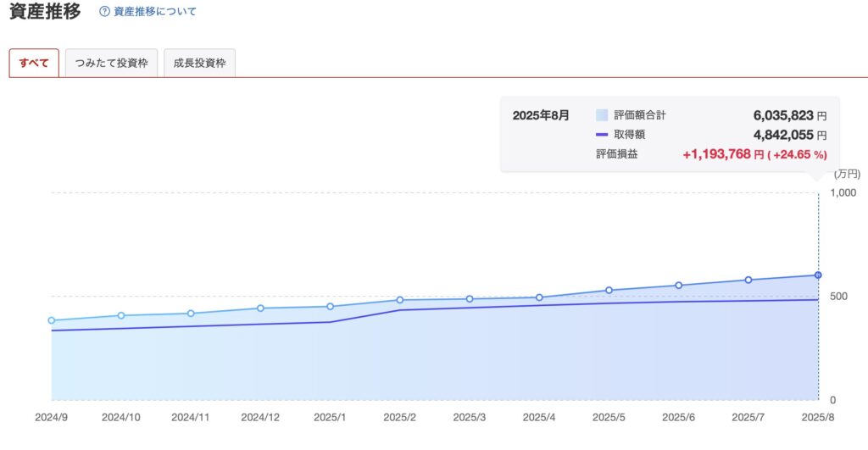The width and height of the screenshot is (868, 450).
Task: Select the すべて tab
Action: 34,63
